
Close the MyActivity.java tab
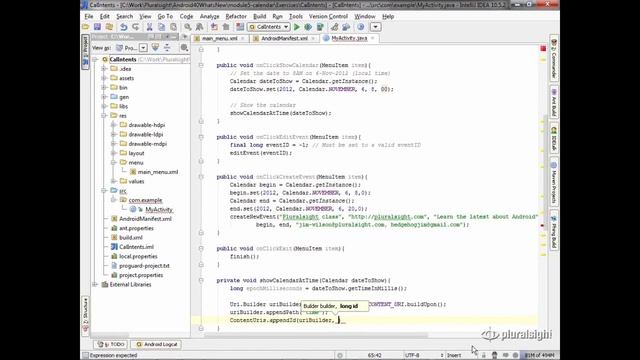coord(372,38)
